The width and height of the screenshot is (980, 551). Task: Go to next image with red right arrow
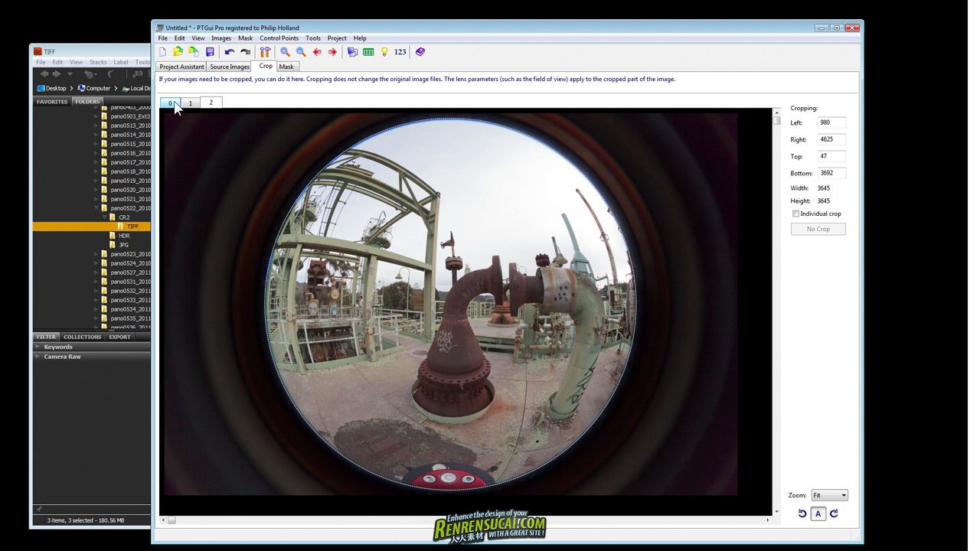click(332, 52)
